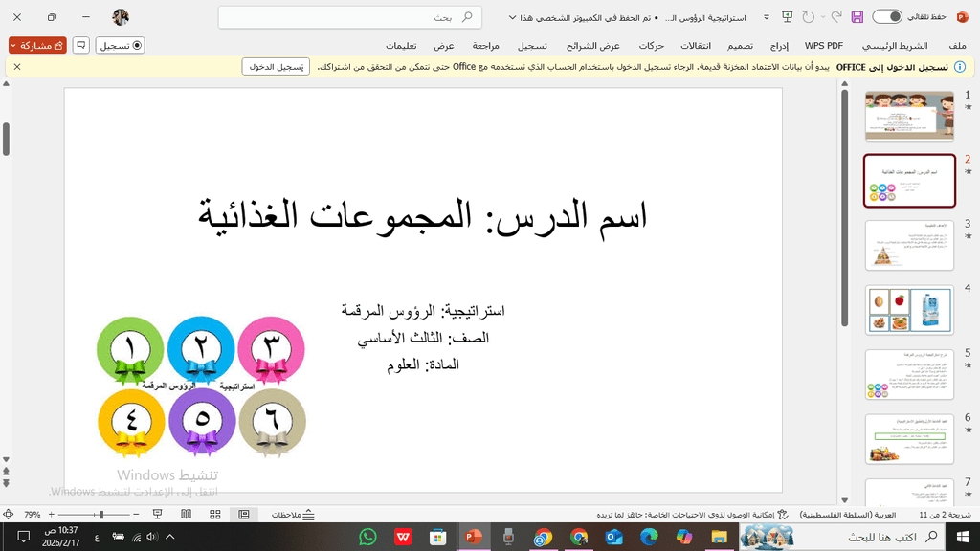Screen dimensions: 980x551
Task: Open the Help (تعليمات) tab
Action: 401,46
